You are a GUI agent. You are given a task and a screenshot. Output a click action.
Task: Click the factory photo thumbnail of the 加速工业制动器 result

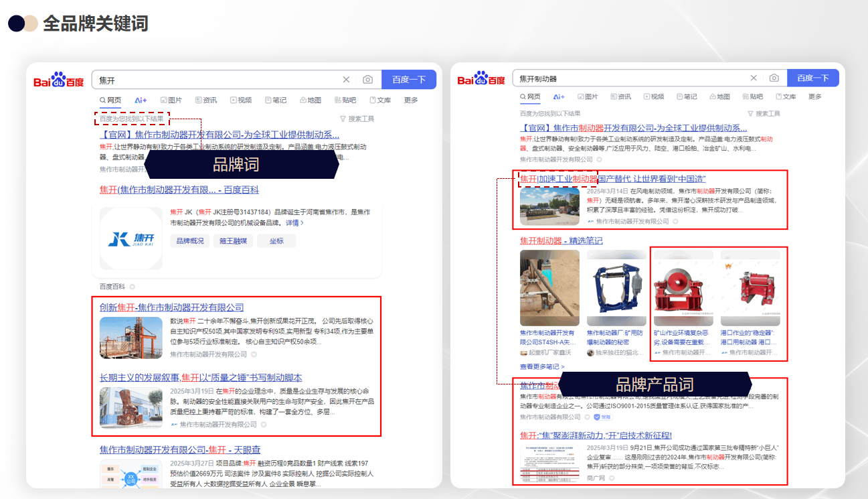pos(550,206)
